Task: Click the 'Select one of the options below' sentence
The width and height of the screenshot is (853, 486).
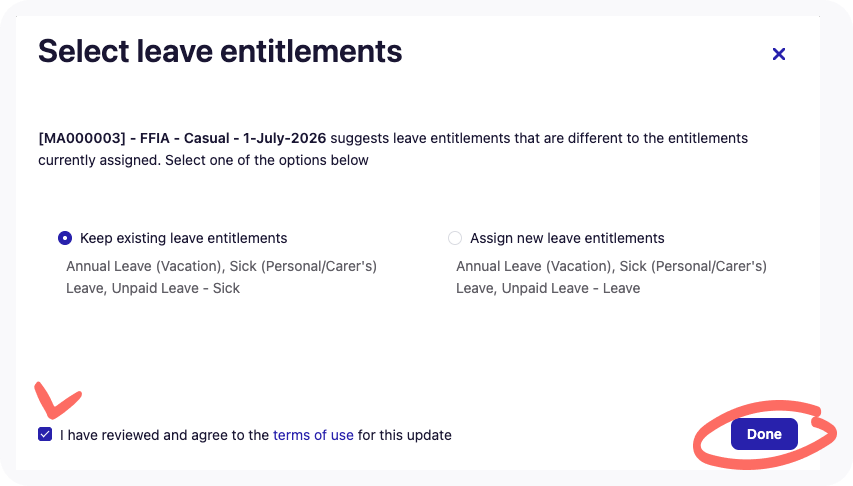Action: [x=267, y=161]
